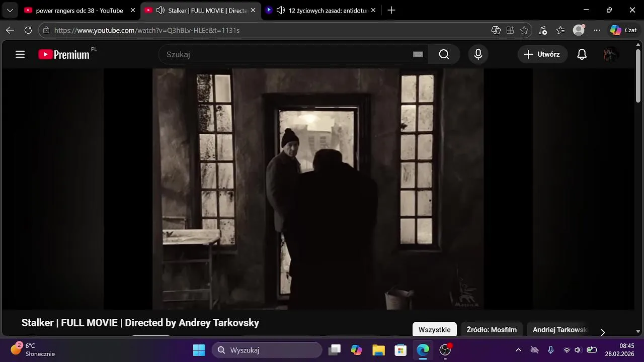Click the YouTube search magnifier button
Screen dimensions: 644x362
coord(444,54)
